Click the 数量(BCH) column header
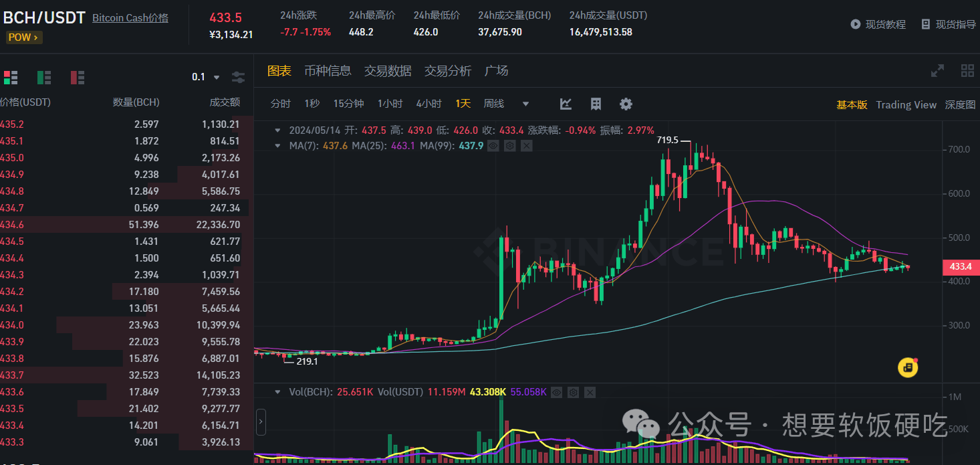Screen dimensions: 980x465 pyautogui.click(x=136, y=102)
